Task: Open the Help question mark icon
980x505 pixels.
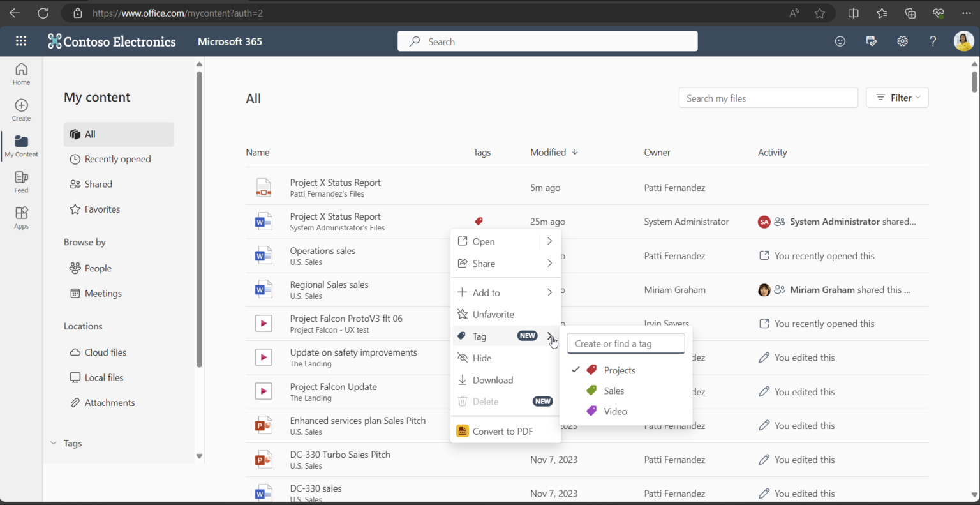Action: click(x=932, y=41)
